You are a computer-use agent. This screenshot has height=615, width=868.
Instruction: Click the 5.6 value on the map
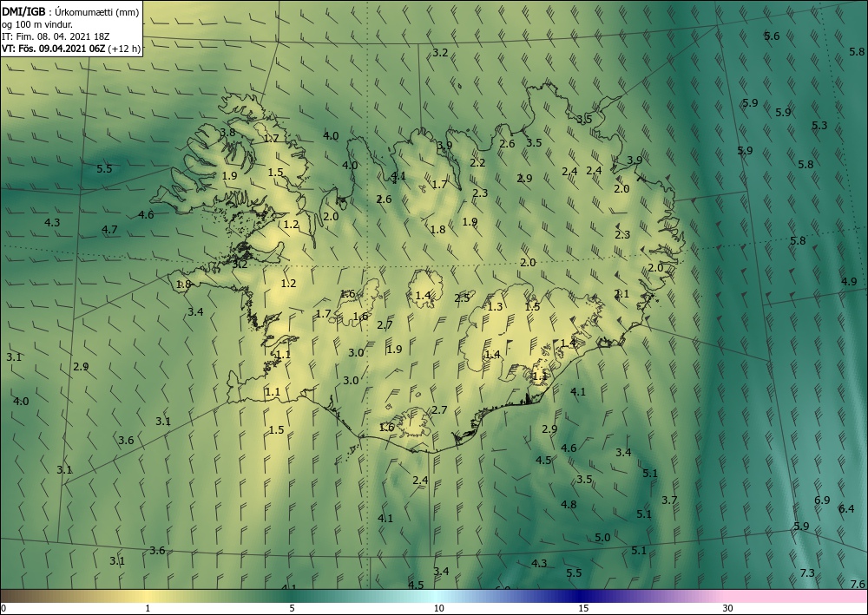[772, 36]
